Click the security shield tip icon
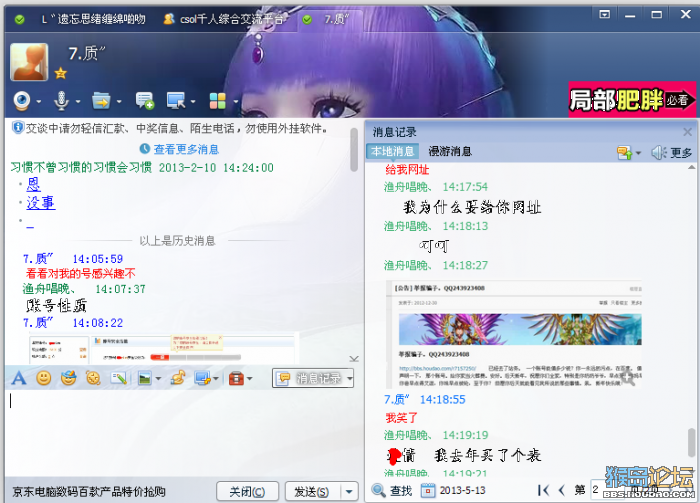 coord(17,128)
